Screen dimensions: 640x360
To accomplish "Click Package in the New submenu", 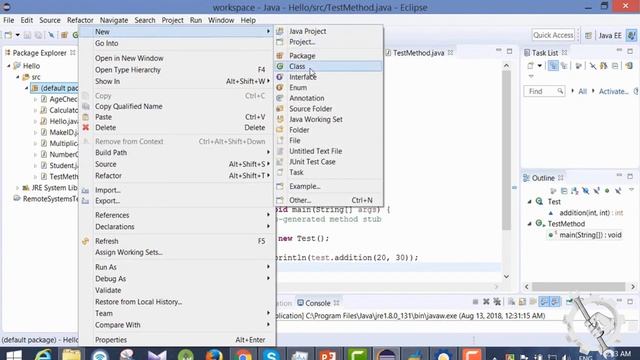I will point(329,56).
